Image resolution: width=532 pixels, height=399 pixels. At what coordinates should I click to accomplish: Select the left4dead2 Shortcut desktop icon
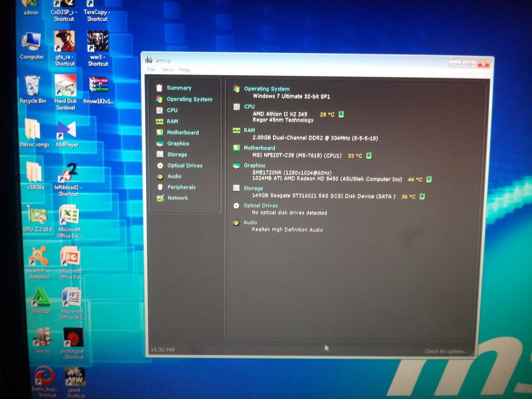click(x=68, y=180)
